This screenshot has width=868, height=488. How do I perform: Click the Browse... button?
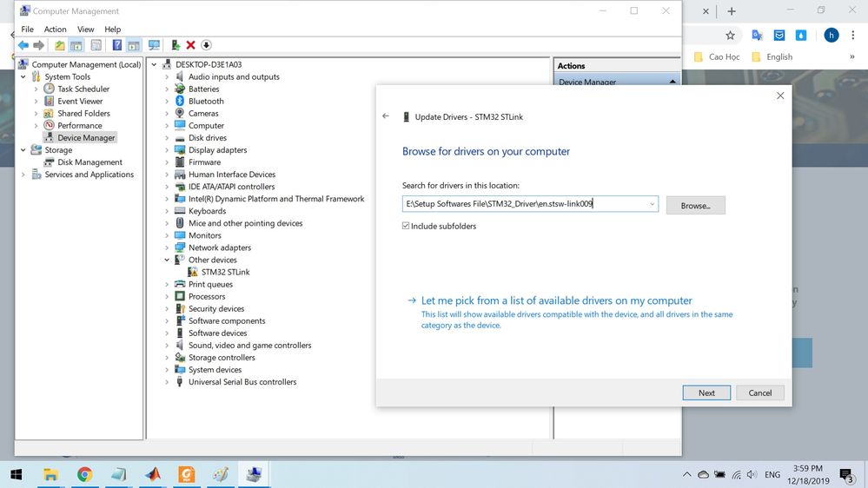[695, 205]
